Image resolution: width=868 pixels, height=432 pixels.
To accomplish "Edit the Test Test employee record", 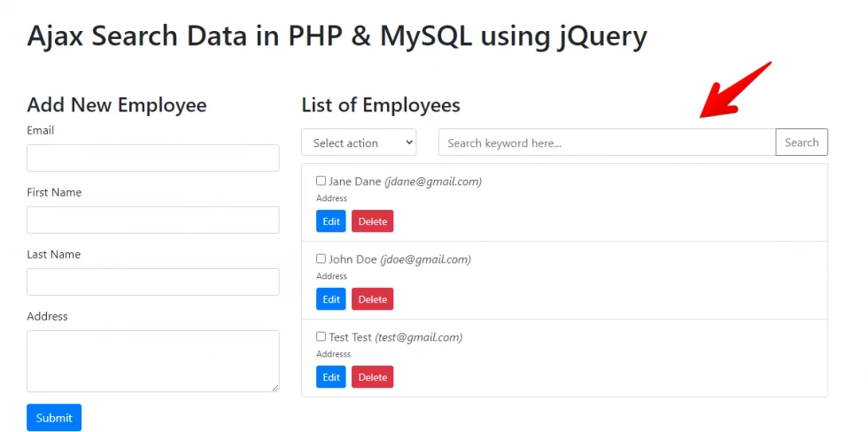I will pyautogui.click(x=331, y=377).
